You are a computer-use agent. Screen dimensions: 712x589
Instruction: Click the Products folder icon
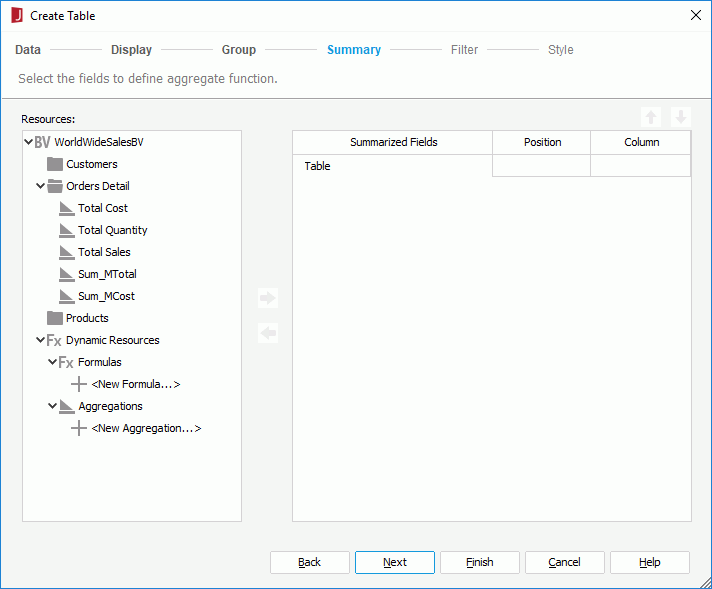[54, 318]
